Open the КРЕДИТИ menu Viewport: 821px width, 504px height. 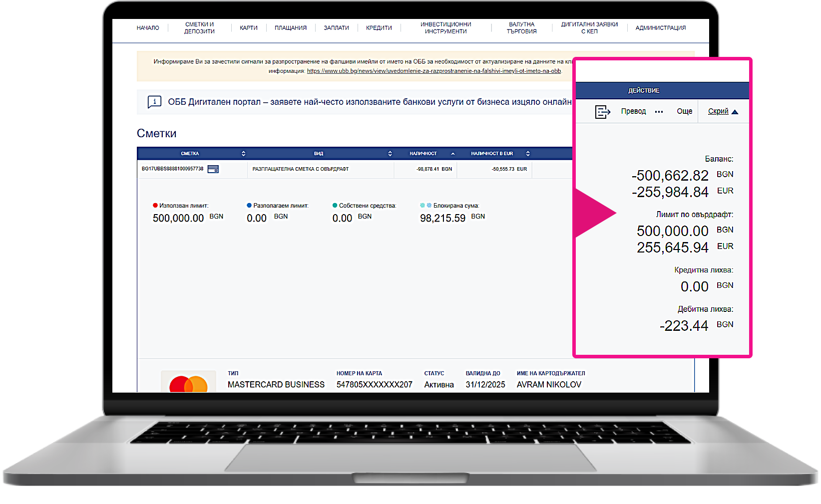tap(379, 28)
